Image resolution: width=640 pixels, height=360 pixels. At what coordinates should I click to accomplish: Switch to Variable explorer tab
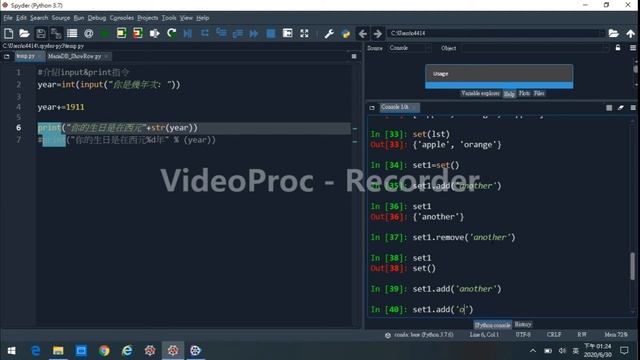(480, 93)
